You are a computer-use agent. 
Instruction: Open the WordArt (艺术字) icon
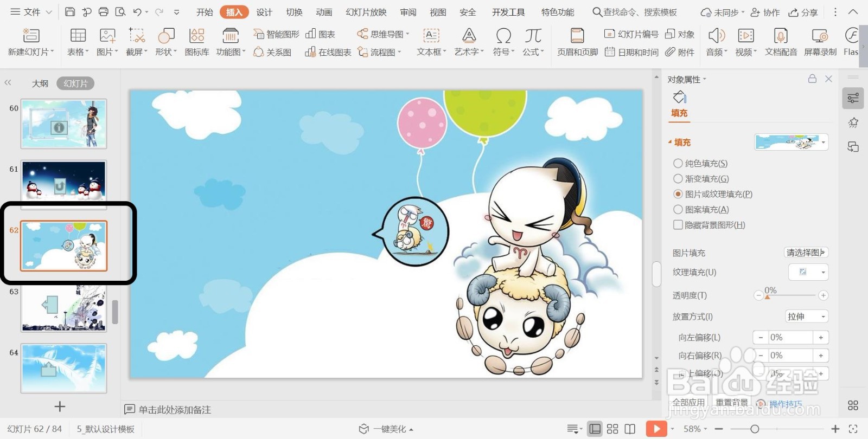coord(469,36)
